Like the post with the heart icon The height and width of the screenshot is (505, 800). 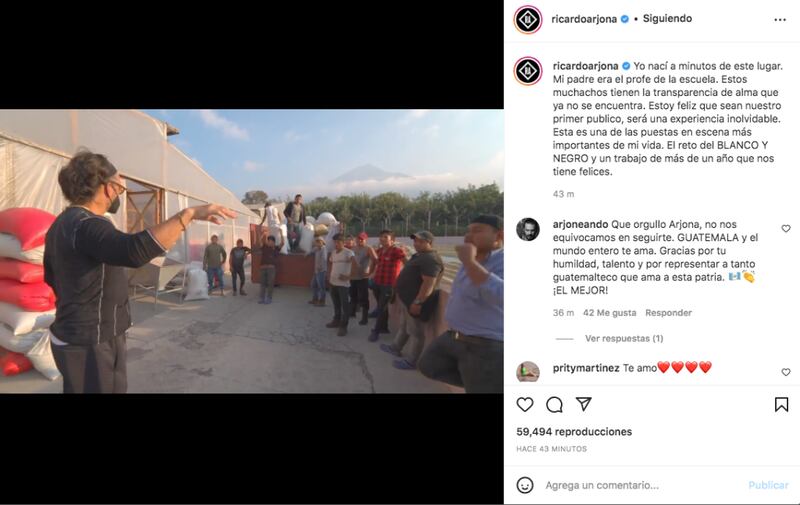pos(524,405)
